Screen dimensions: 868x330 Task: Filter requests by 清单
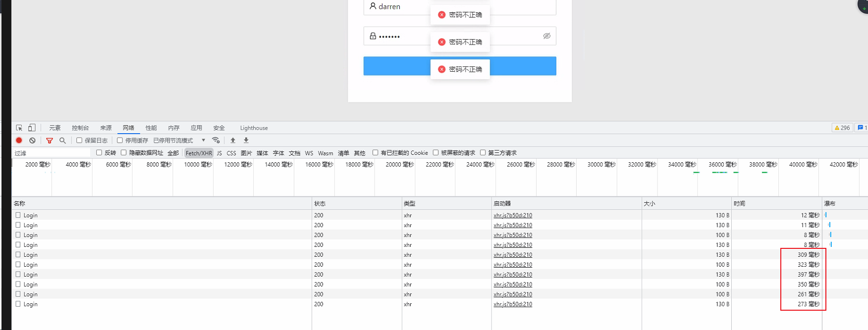(x=343, y=153)
